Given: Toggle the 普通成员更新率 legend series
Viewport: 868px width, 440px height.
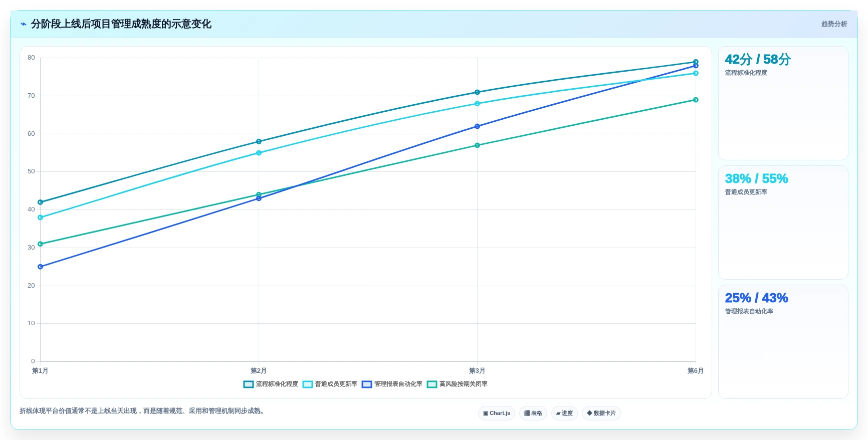Looking at the screenshot, I should tap(330, 384).
